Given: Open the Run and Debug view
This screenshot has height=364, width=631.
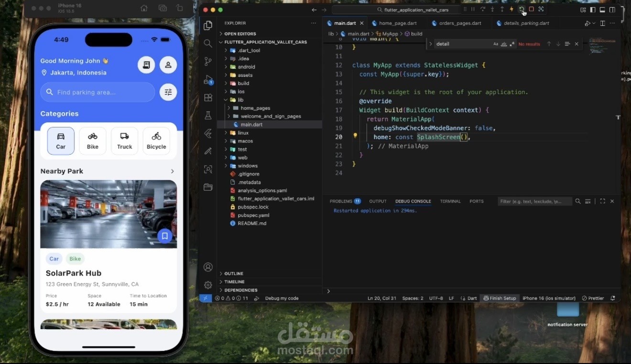Looking at the screenshot, I should click(208, 79).
